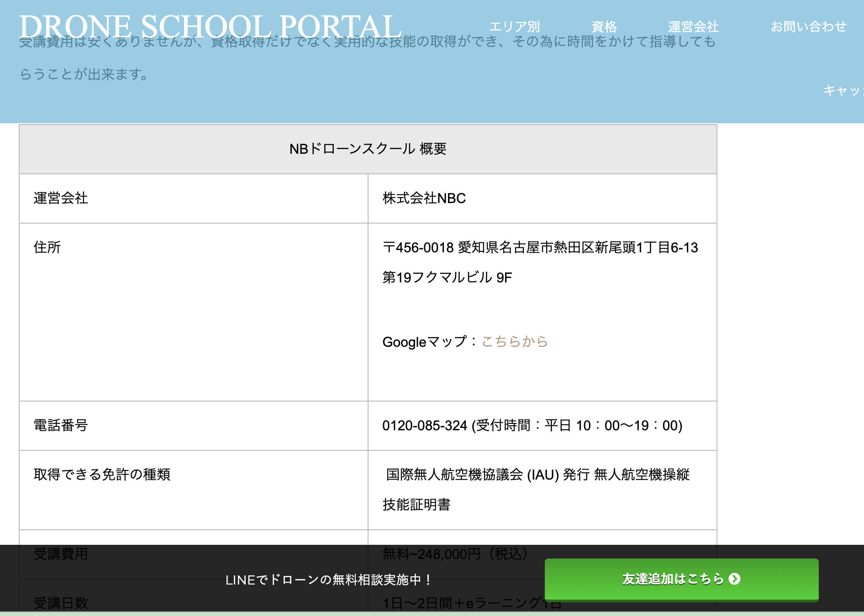Select the phone number 0120-085-324 text
Viewport: 864px width, 616px height.
point(425,425)
